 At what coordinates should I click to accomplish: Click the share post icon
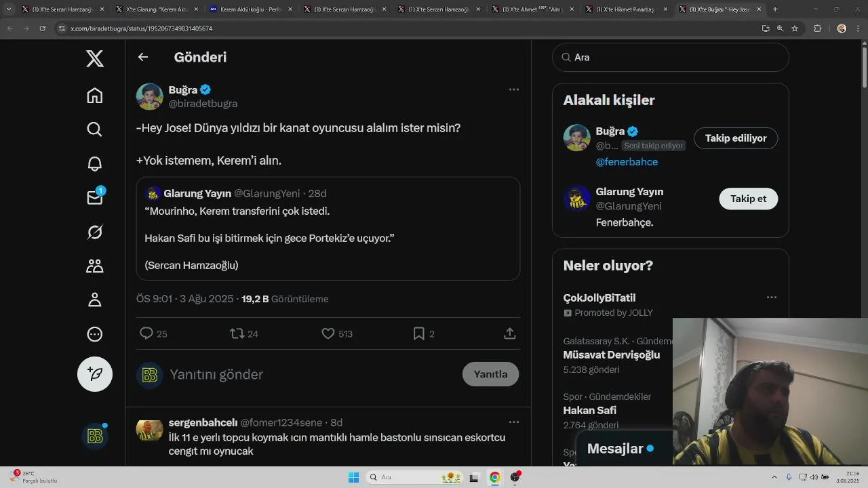(510, 333)
